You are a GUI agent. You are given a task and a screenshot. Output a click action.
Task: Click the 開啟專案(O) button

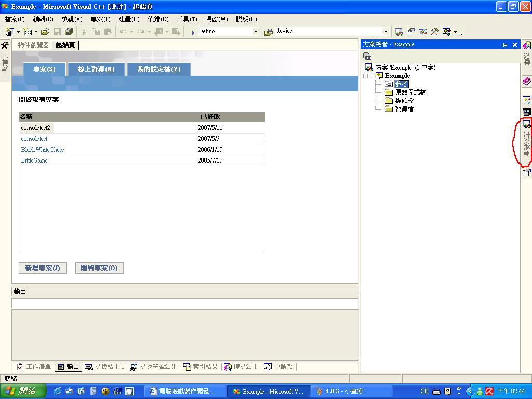coord(99,268)
